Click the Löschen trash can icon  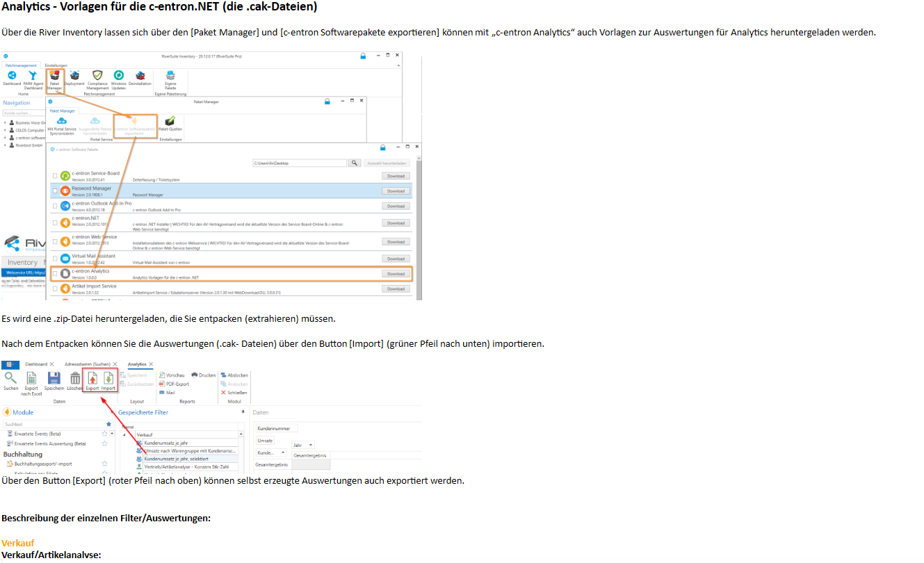[74, 380]
